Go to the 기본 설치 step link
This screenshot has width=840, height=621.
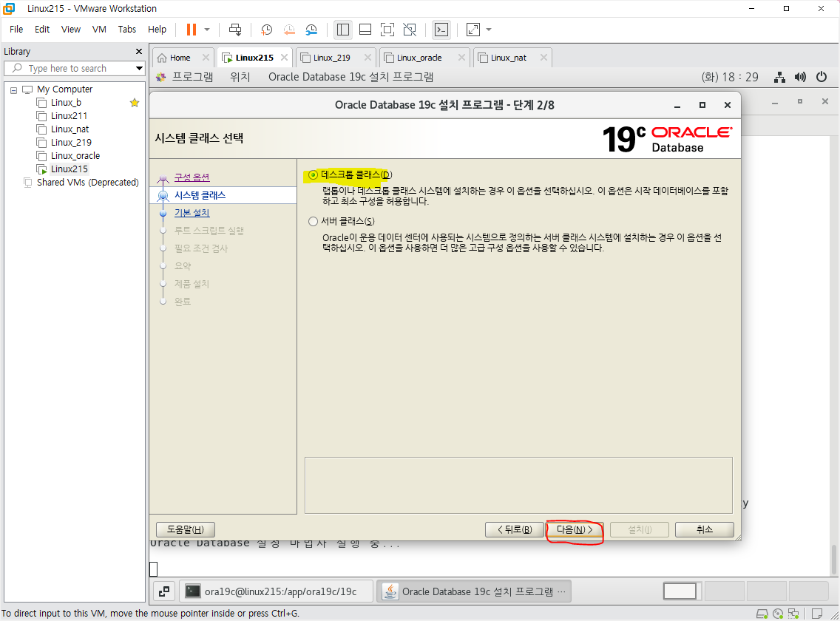pyautogui.click(x=192, y=213)
